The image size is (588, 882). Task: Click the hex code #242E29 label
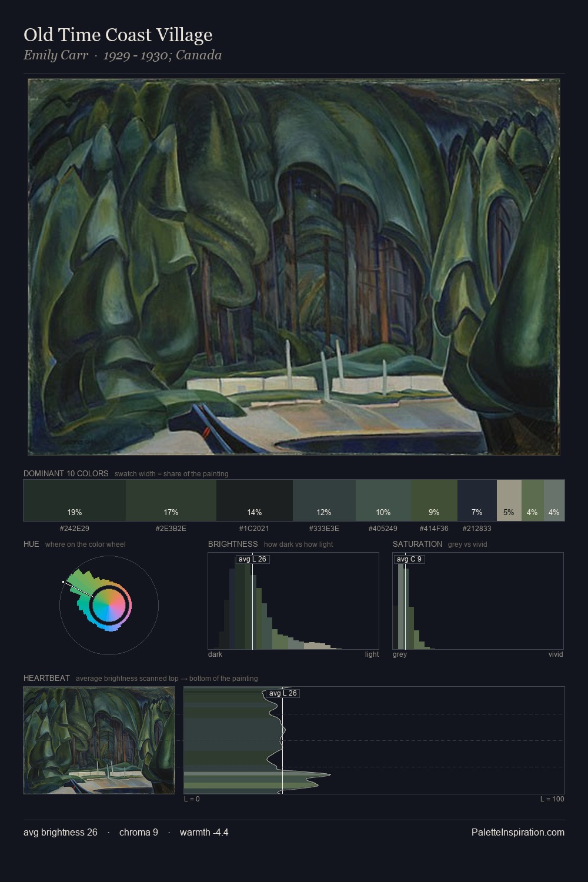click(x=75, y=529)
